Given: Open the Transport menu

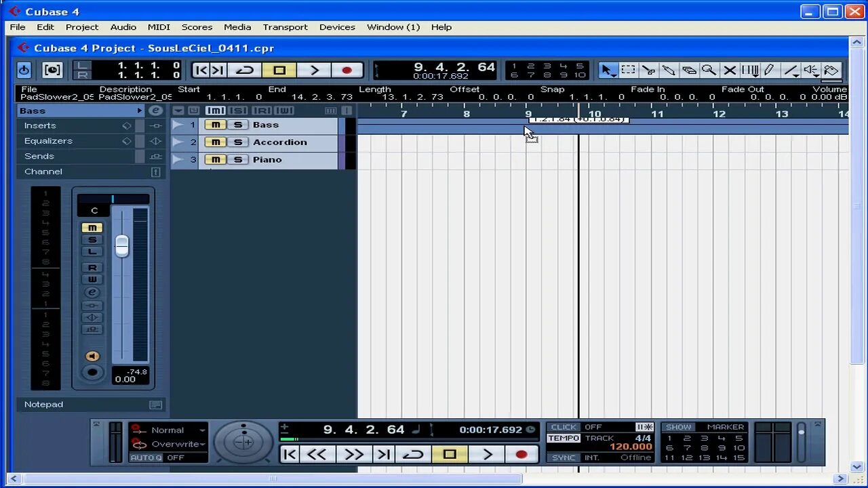Looking at the screenshot, I should coord(285,27).
